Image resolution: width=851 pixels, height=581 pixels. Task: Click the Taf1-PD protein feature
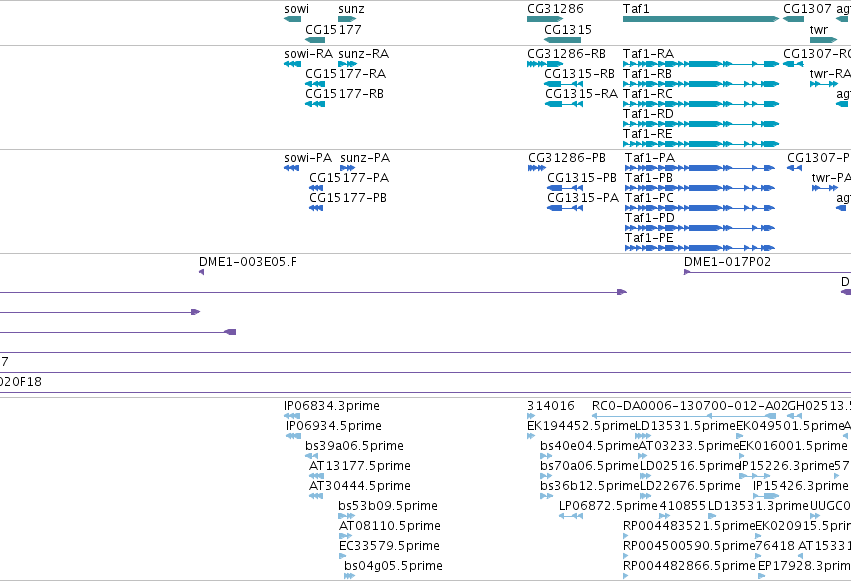click(x=700, y=228)
